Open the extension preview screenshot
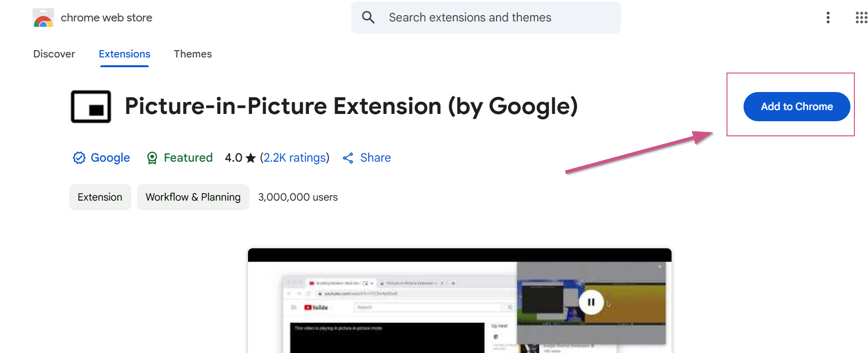This screenshot has width=868, height=353. (460, 300)
